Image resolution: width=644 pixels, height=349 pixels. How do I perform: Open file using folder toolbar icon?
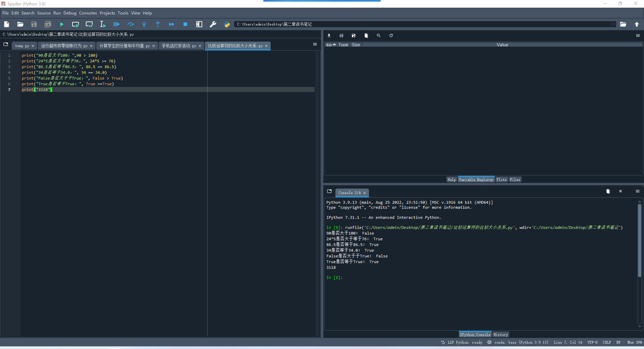20,24
